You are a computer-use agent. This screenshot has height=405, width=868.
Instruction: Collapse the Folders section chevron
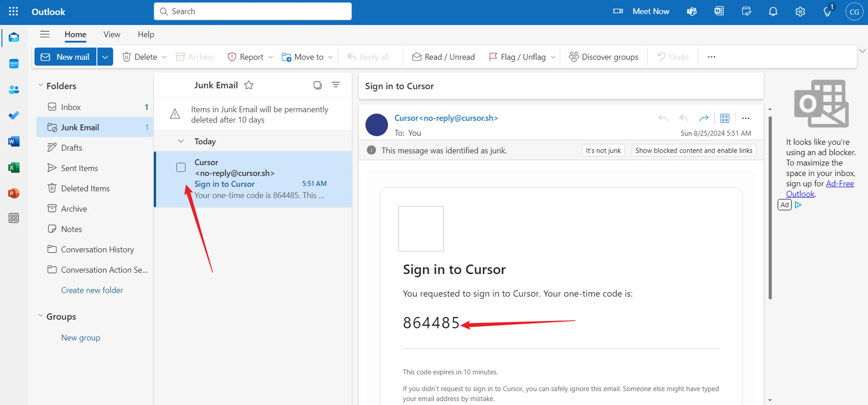click(41, 85)
